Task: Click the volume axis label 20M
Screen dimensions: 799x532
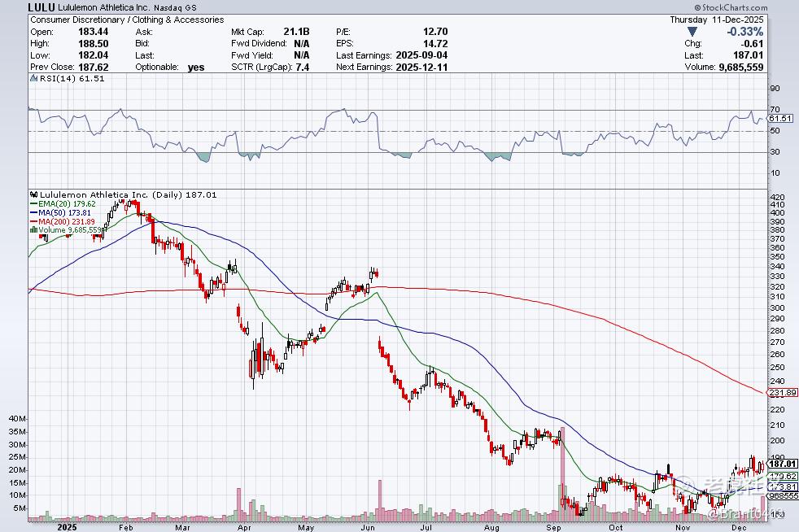Action: (x=17, y=470)
